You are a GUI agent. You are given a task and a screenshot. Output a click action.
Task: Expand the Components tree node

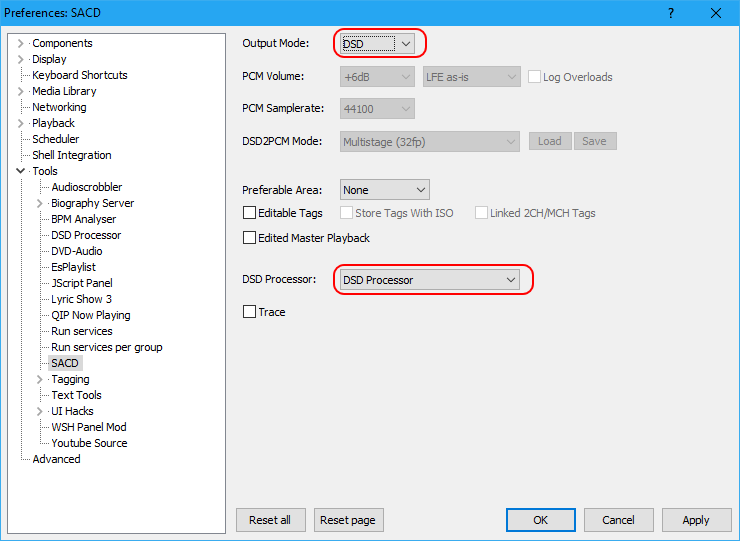point(21,43)
